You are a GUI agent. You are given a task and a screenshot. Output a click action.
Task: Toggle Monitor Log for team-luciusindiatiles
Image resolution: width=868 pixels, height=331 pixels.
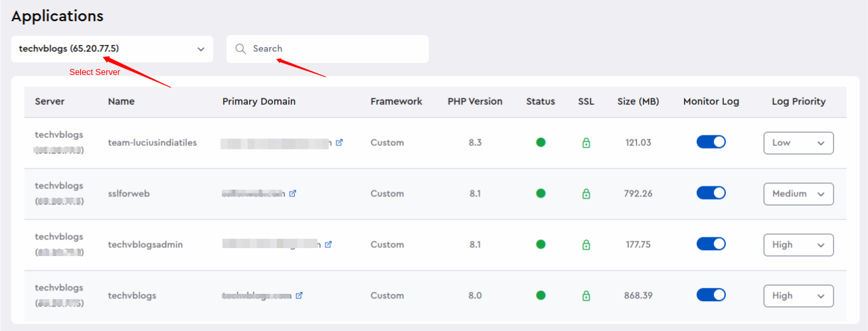711,142
